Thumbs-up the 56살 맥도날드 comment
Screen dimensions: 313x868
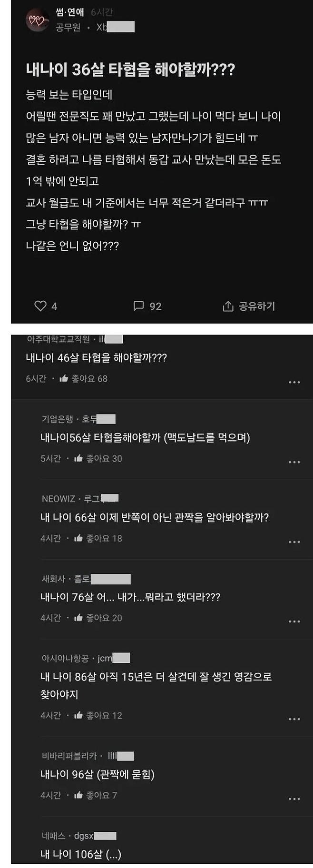coord(78,459)
